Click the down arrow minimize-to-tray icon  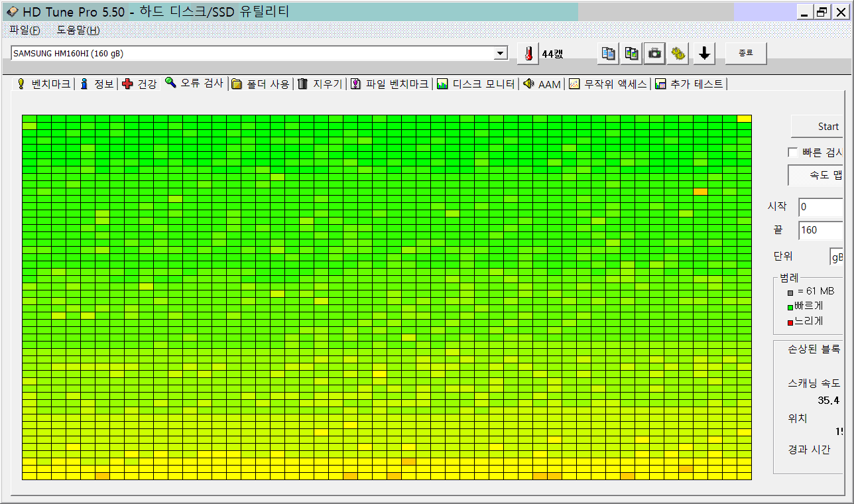click(704, 54)
